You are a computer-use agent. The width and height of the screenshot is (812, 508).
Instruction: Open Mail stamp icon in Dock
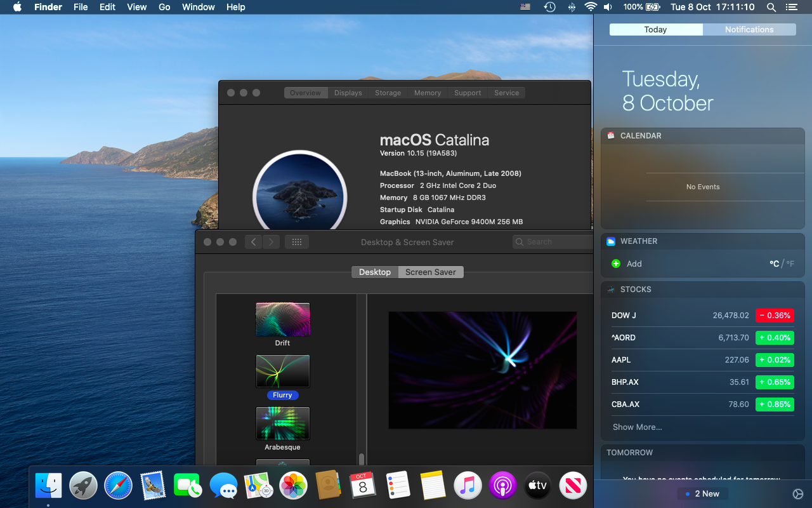click(x=153, y=486)
